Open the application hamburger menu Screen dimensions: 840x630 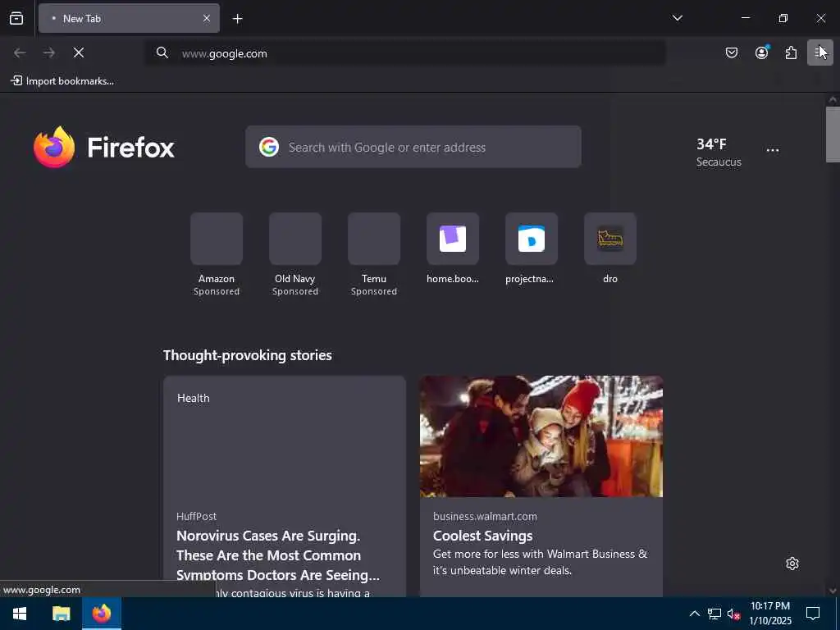(x=819, y=52)
